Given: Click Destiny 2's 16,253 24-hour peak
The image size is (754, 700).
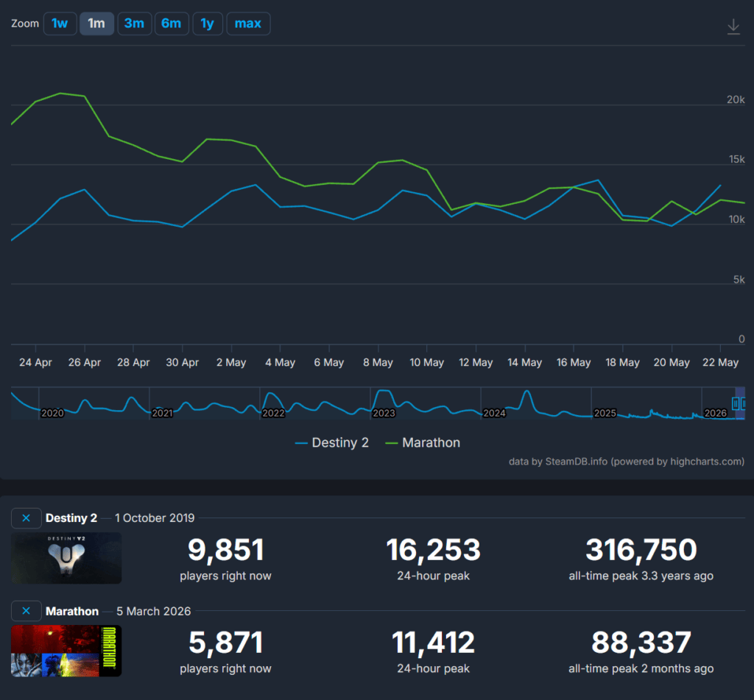Looking at the screenshot, I should (433, 550).
